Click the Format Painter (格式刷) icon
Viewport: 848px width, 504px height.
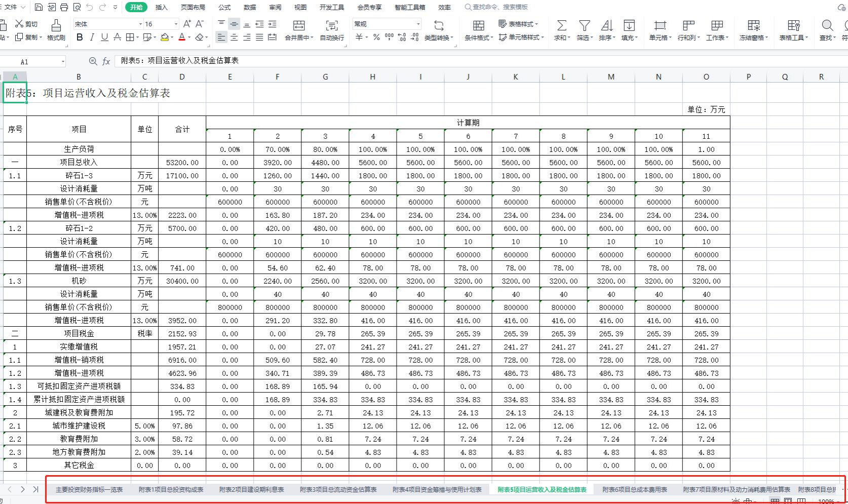[x=56, y=25]
